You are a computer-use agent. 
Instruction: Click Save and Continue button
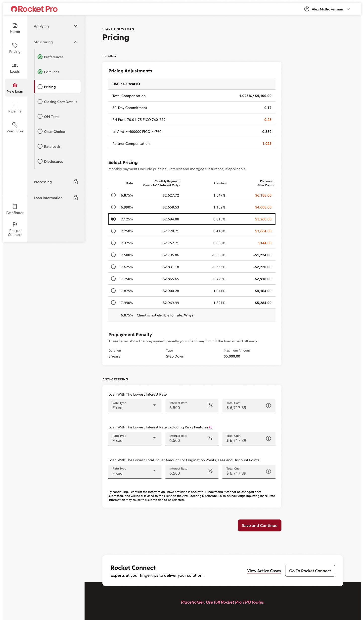[260, 525]
